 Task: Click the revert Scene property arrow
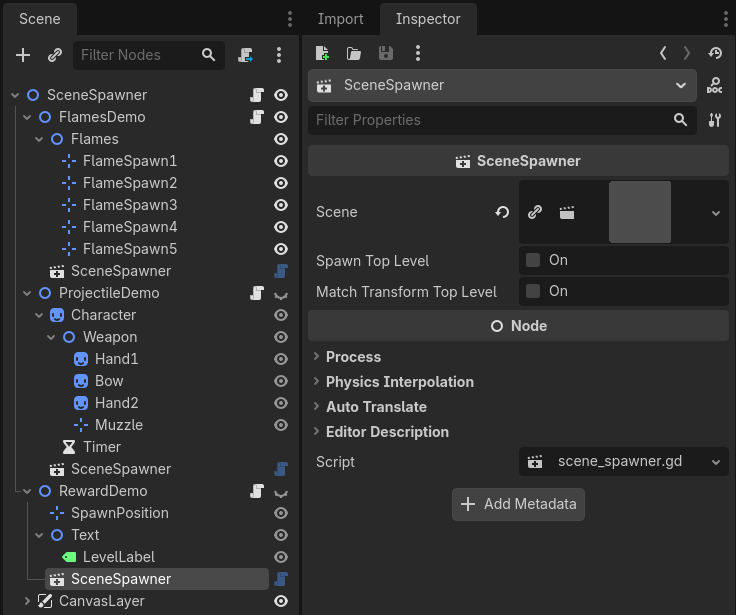(x=502, y=212)
